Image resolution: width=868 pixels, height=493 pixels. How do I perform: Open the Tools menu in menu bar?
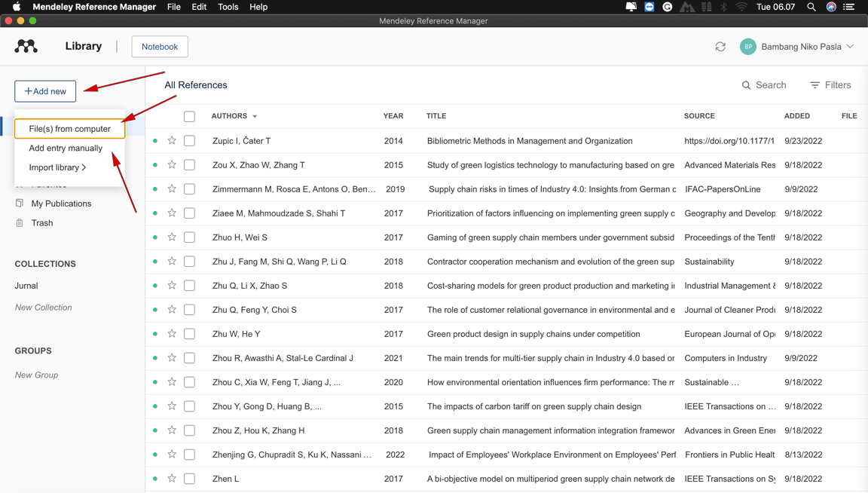click(228, 7)
